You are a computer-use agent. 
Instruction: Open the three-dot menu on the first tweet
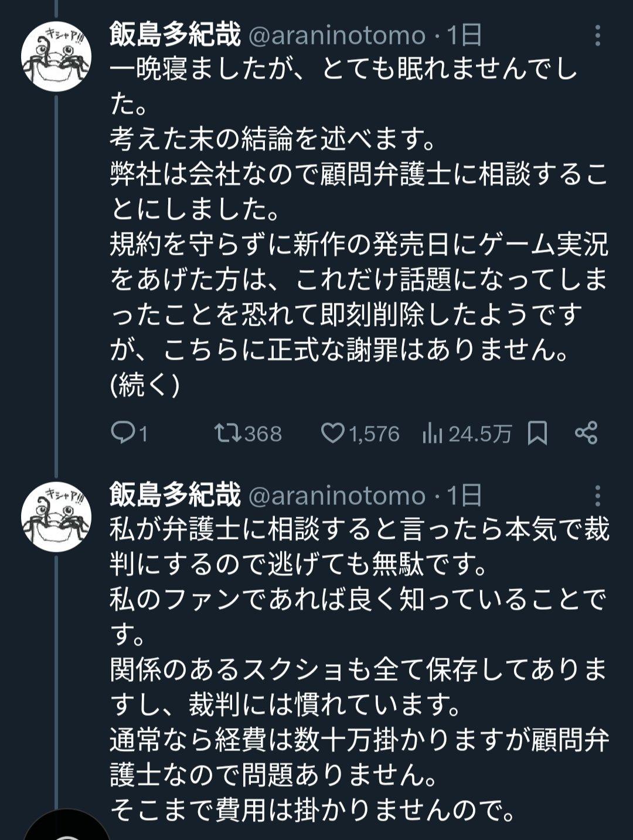[x=597, y=36]
